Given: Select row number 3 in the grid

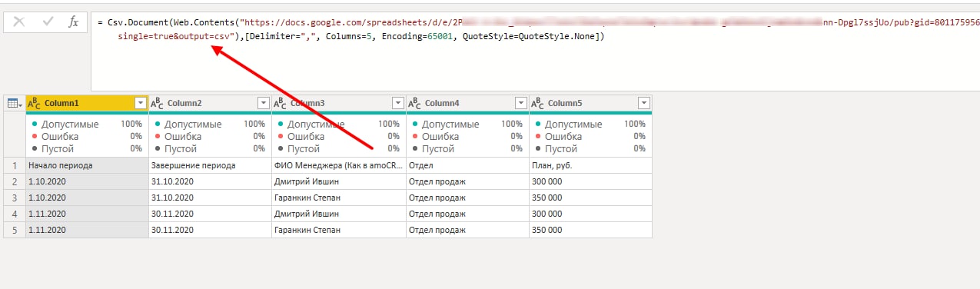Looking at the screenshot, I should point(15,198).
